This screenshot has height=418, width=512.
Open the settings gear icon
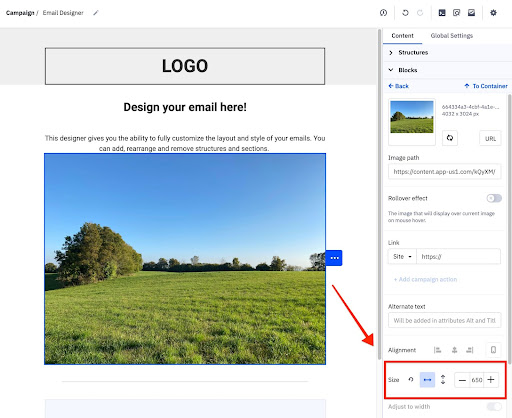[493, 13]
